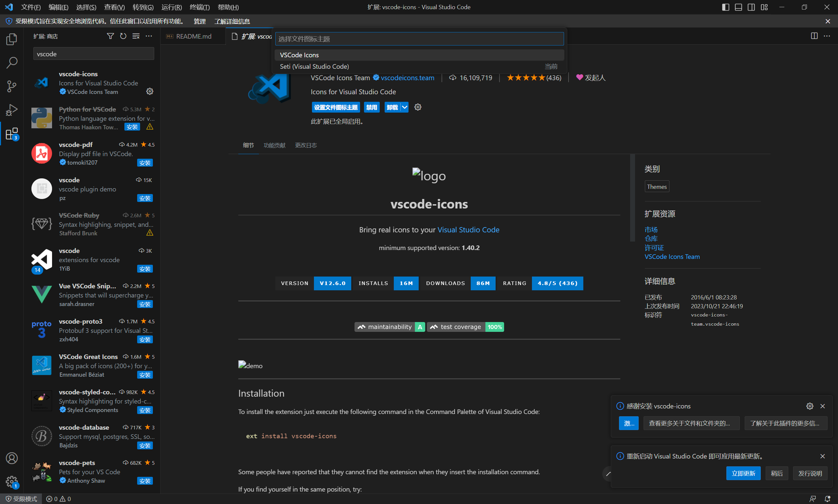
Task: Open the File (文件) menu
Action: pyautogui.click(x=31, y=7)
